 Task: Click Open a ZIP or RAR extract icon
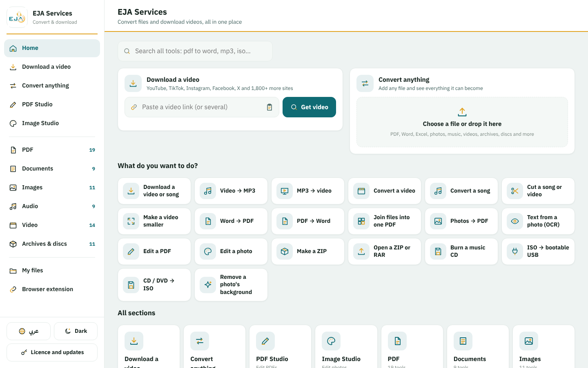click(361, 251)
